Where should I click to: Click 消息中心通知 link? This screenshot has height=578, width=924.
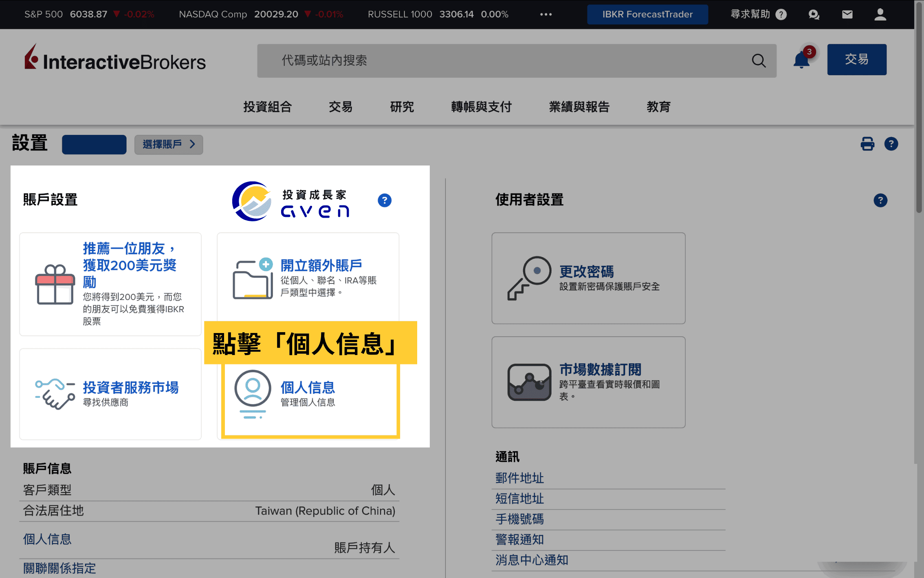pyautogui.click(x=532, y=560)
